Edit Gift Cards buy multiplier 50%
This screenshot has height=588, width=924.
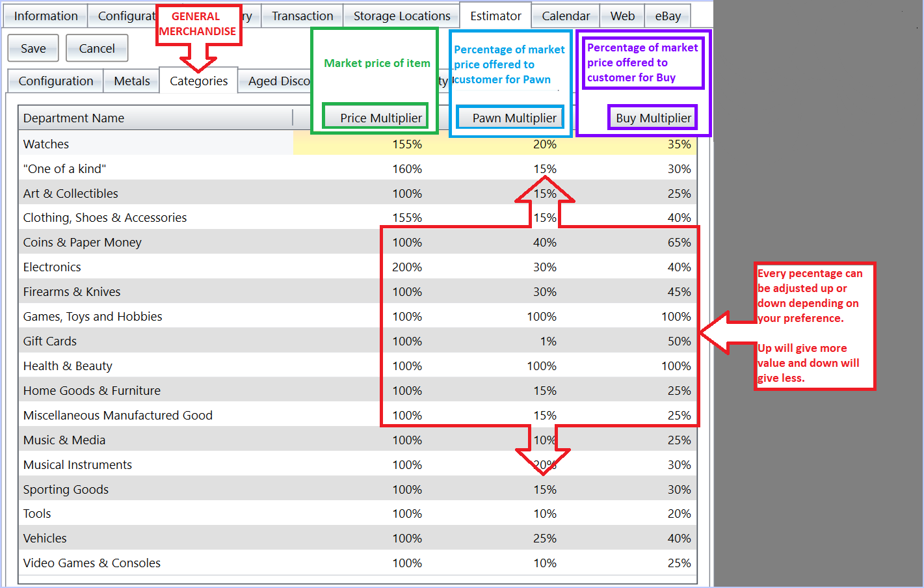point(679,341)
